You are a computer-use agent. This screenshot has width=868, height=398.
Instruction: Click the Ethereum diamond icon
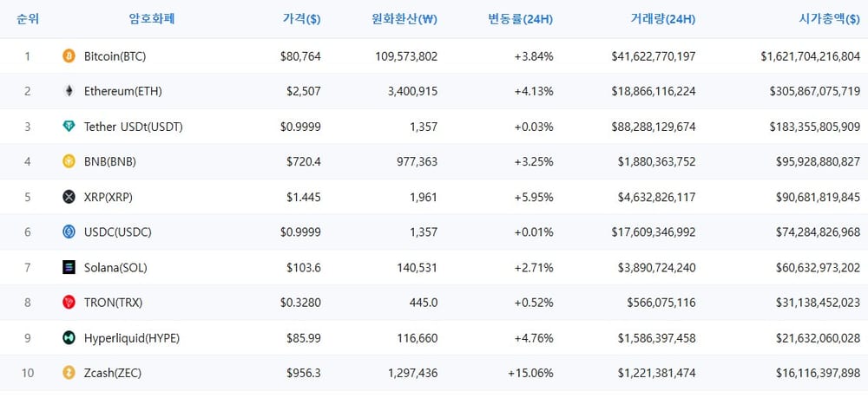tap(69, 91)
